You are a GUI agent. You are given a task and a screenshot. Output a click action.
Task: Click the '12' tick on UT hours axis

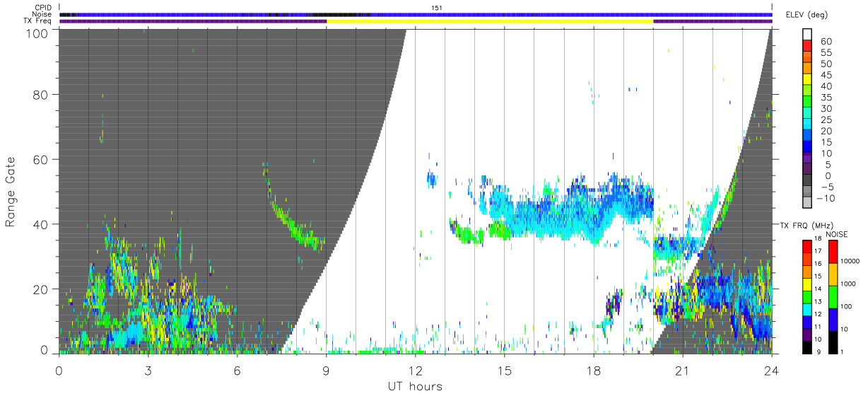pyautogui.click(x=416, y=371)
